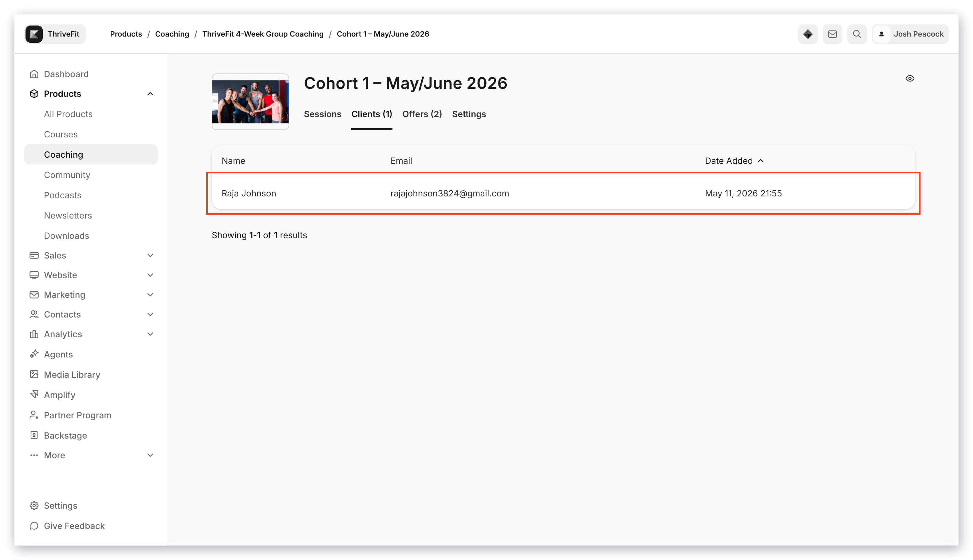The image size is (973, 560).
Task: Open All Products
Action: point(68,114)
